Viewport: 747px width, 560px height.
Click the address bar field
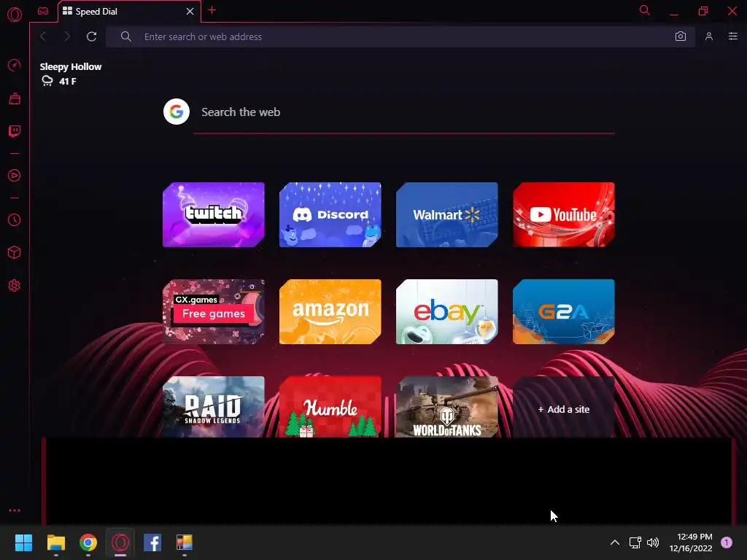400,36
